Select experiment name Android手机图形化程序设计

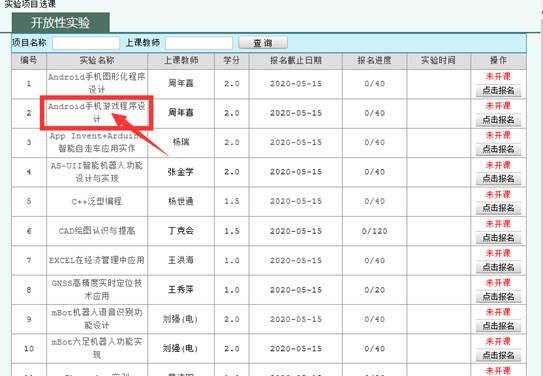click(x=97, y=83)
